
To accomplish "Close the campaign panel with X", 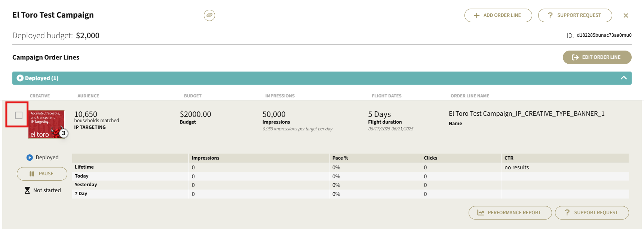I will (626, 15).
